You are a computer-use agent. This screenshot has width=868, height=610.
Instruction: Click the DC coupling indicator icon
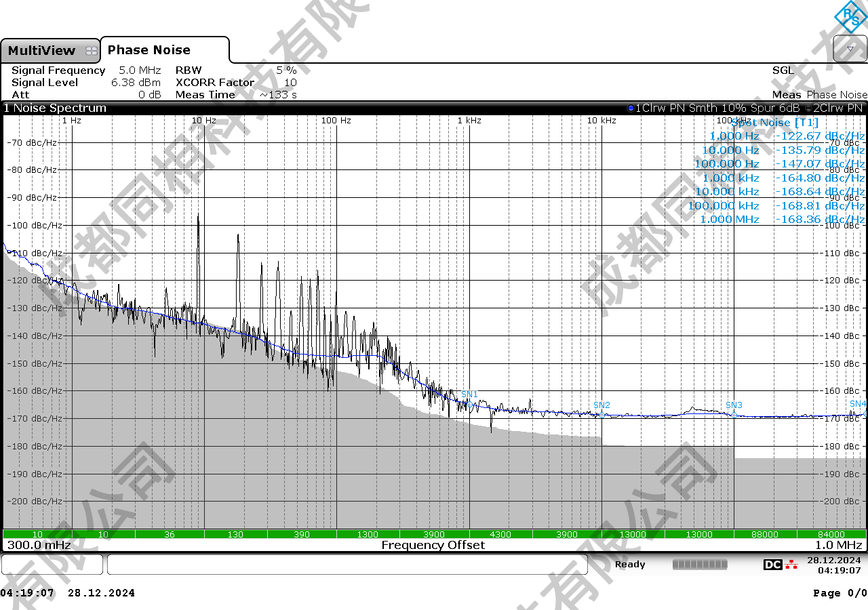tap(772, 565)
